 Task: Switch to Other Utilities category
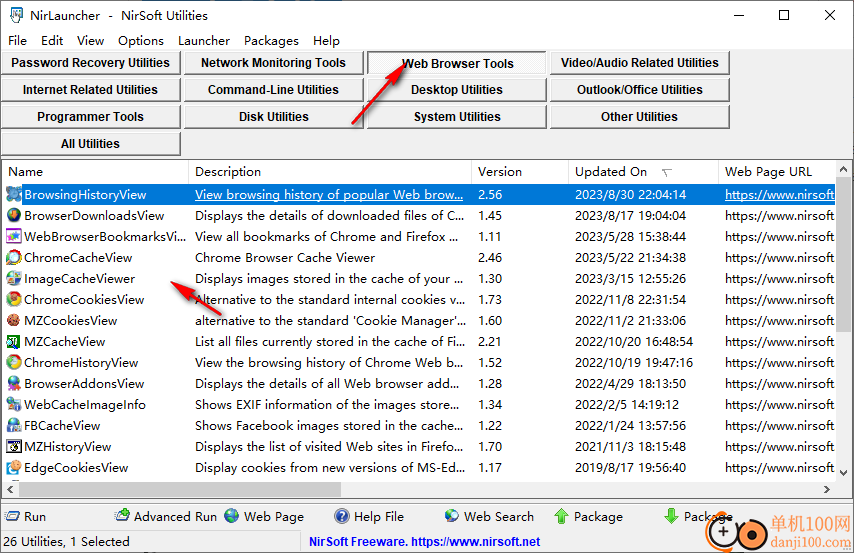tap(639, 117)
